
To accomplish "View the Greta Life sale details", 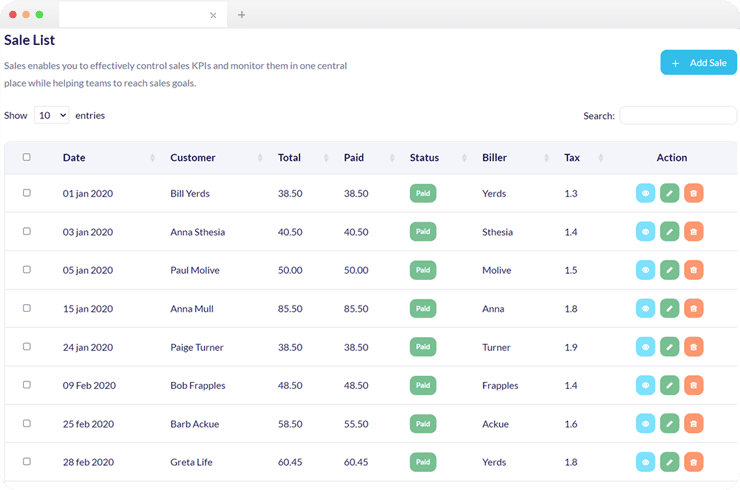I will [x=645, y=462].
